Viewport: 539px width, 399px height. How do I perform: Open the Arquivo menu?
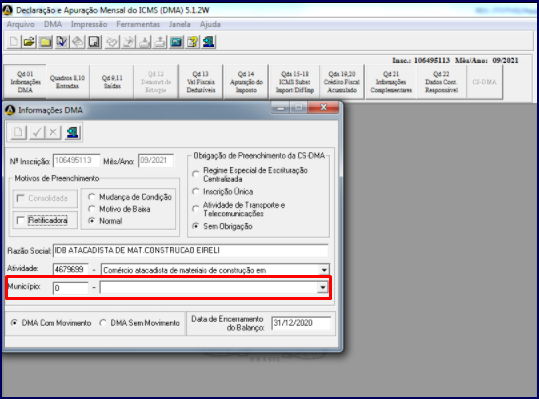(21, 24)
